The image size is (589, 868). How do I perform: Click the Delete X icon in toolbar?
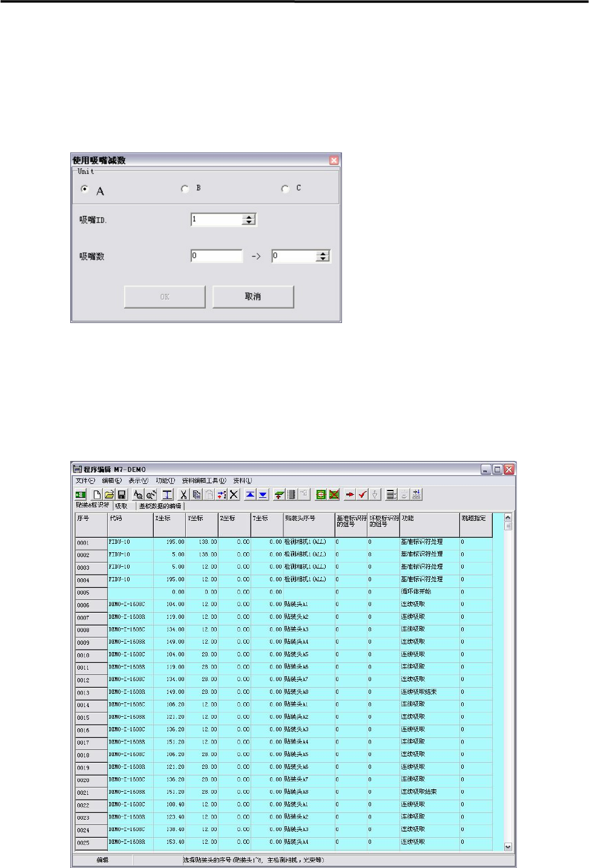[234, 494]
